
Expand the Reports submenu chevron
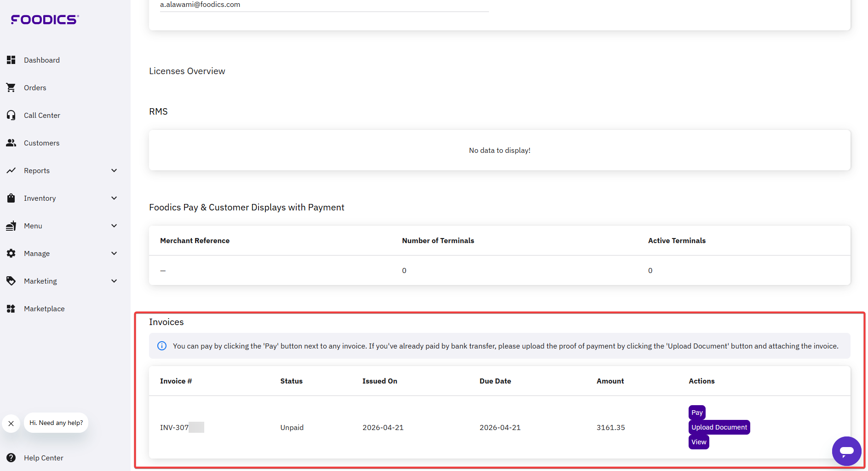(114, 170)
